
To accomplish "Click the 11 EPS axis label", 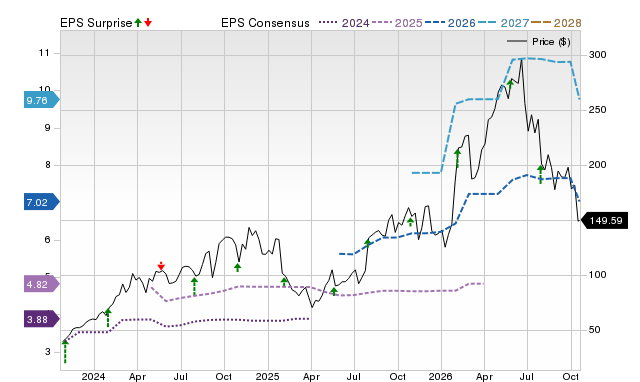I will point(44,53).
